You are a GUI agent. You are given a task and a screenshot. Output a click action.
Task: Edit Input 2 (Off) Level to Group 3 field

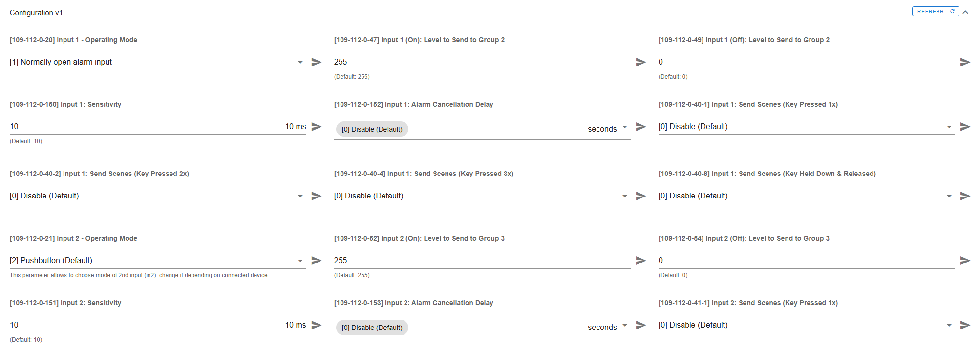[x=807, y=261]
